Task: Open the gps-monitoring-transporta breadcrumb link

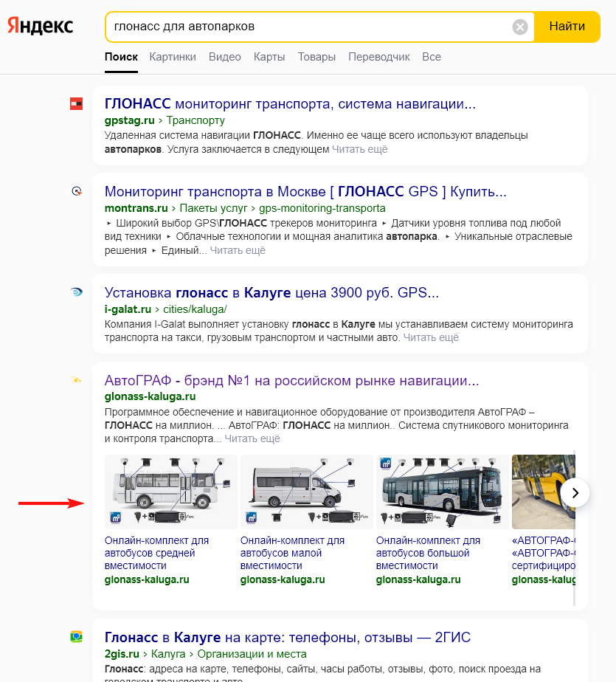Action: click(x=322, y=208)
